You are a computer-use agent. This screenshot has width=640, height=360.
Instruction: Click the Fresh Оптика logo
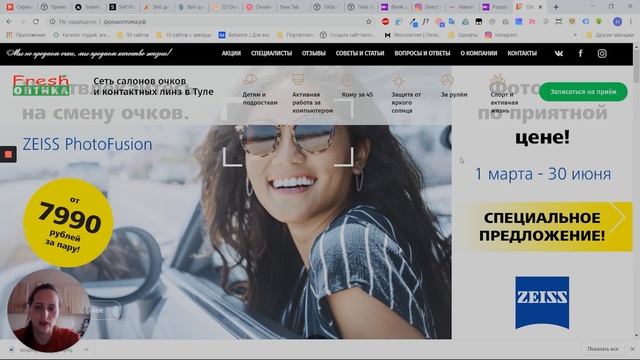click(x=41, y=85)
